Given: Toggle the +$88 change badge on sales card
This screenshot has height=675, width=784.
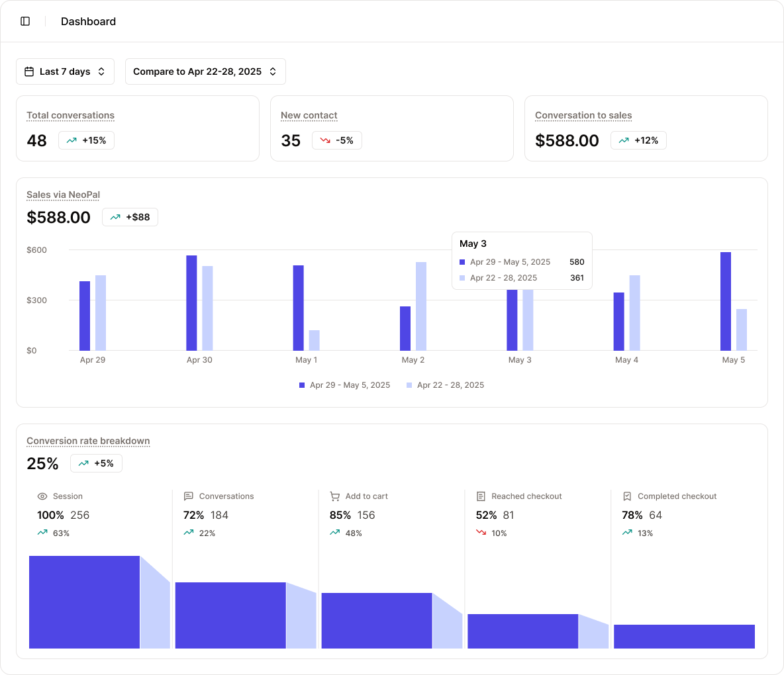Looking at the screenshot, I should [x=130, y=216].
